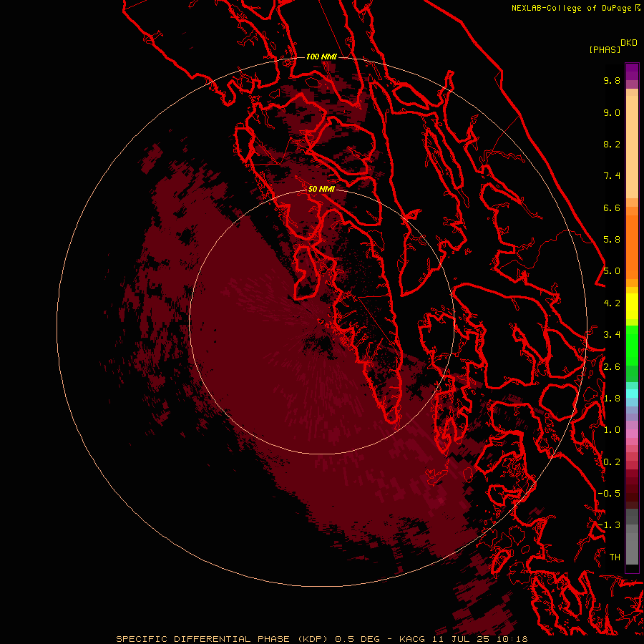Click the 9.8 legend value

coord(612,80)
